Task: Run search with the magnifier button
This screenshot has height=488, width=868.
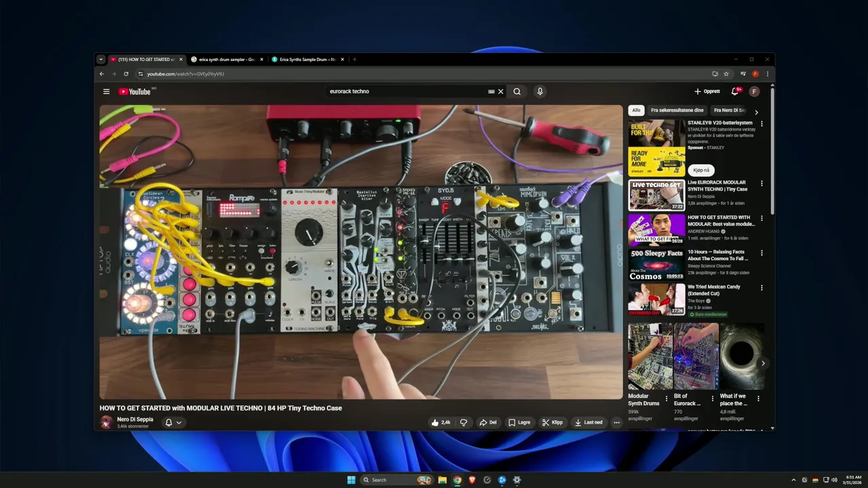Action: click(x=517, y=91)
